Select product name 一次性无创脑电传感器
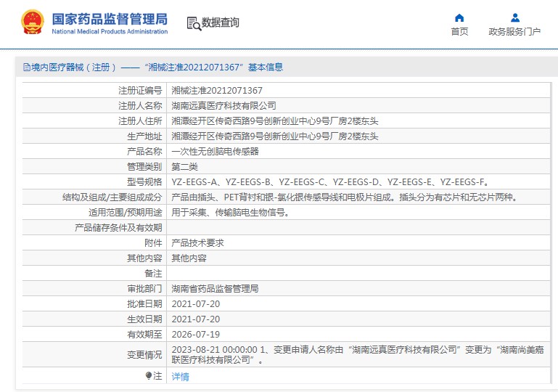The image size is (558, 392). tap(216, 152)
